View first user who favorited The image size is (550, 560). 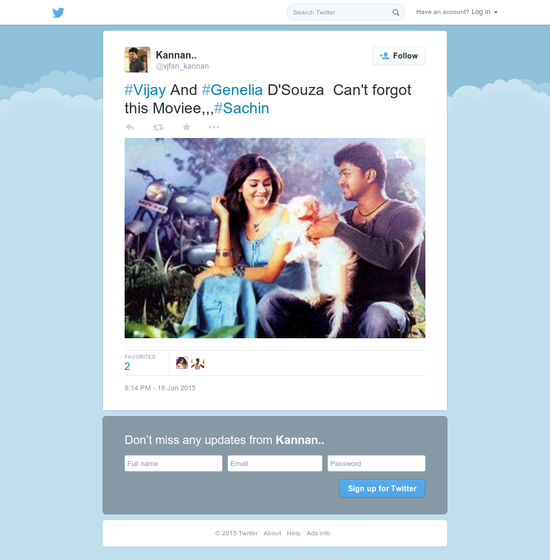pyautogui.click(x=182, y=363)
